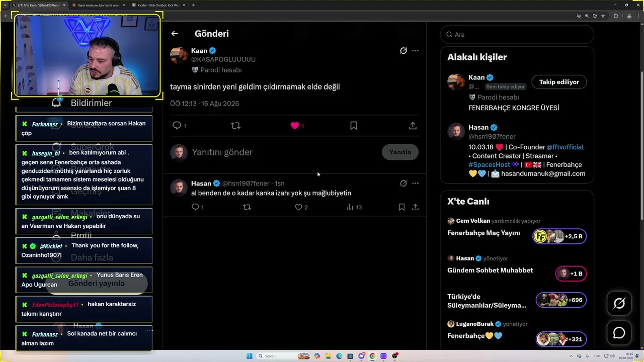Image resolution: width=644 pixels, height=362 pixels.
Task: Open the more options menu on Kaan's post
Action: 415,51
